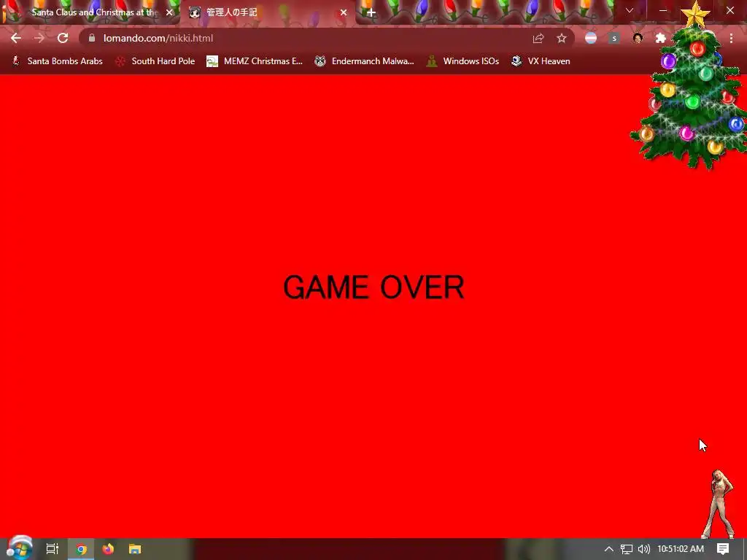The height and width of the screenshot is (560, 747).
Task: Open Task View on the taskbar
Action: point(53,549)
